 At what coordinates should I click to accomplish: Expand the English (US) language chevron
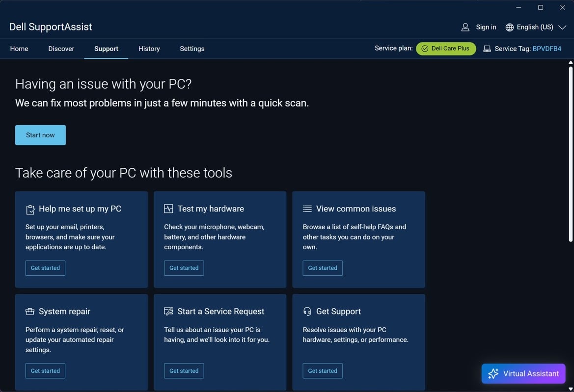(562, 27)
